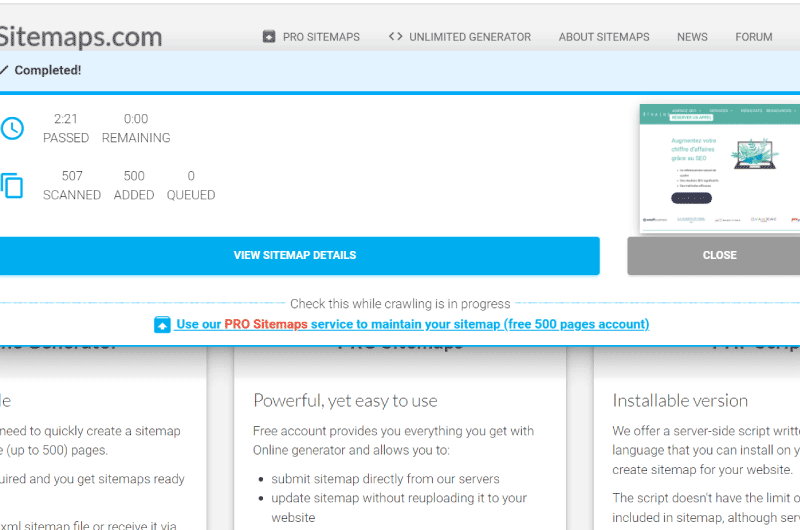Screen dimensions: 800x530
Task: Click the checkmark icon next to Completed!
Action: coord(4,70)
